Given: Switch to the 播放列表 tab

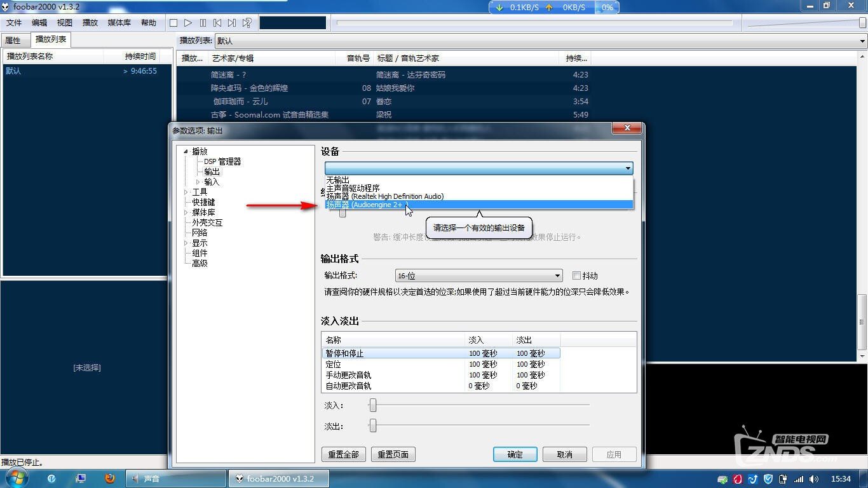Looking at the screenshot, I should [x=51, y=39].
